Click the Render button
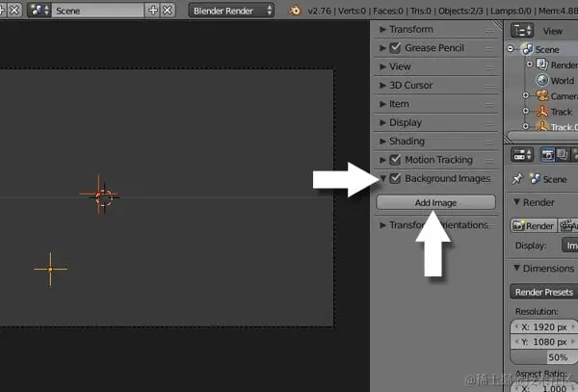 534,225
